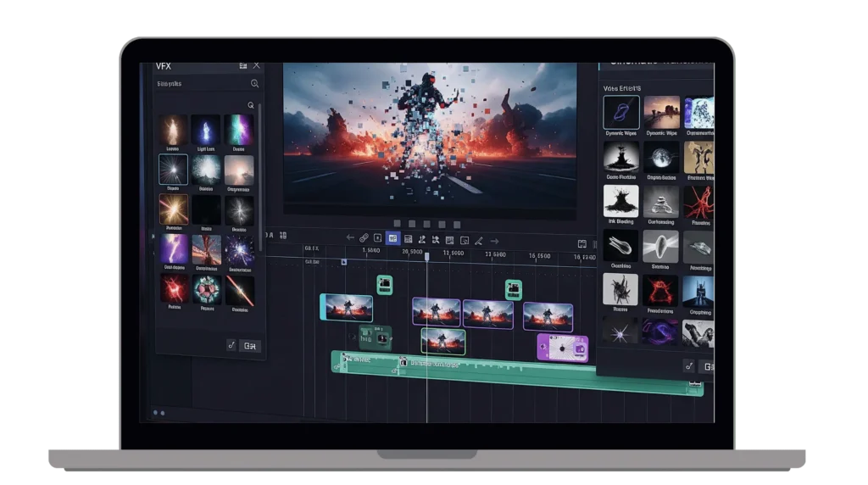Select the Light Leak effect thumbnail

coord(206,130)
